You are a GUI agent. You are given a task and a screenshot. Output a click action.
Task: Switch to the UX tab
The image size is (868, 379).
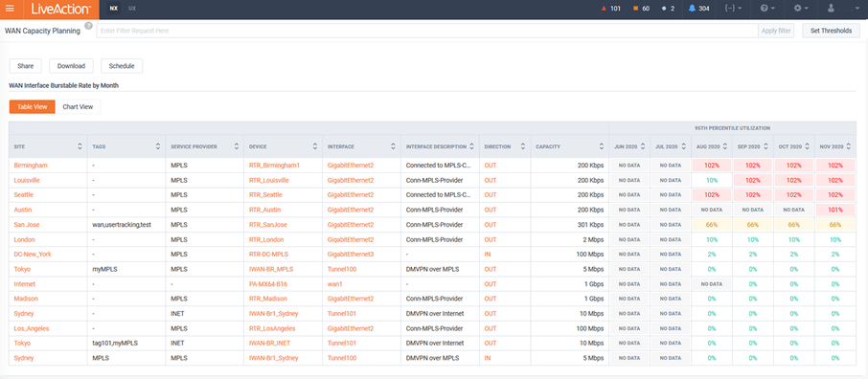coord(132,9)
